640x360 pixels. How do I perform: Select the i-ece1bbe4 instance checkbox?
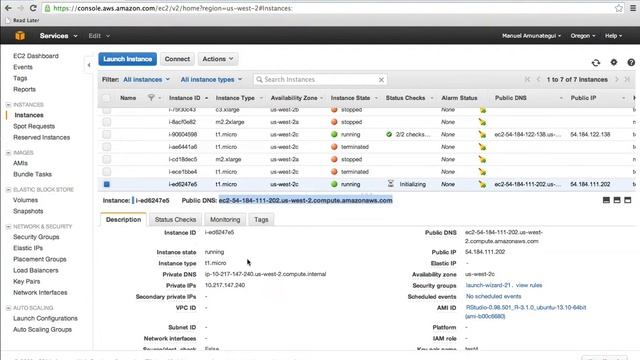click(x=107, y=172)
